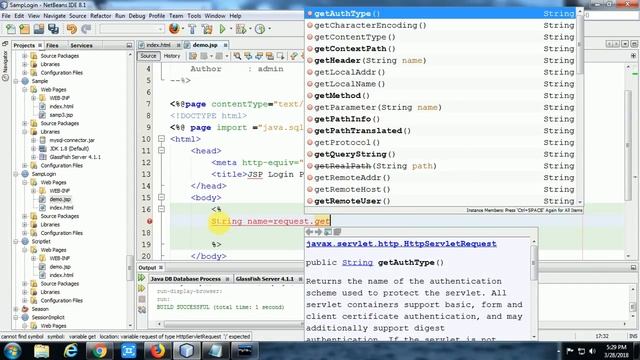Click the Back arrow in Javadoc popup
This screenshot has width=640, height=360.
coord(309,232)
